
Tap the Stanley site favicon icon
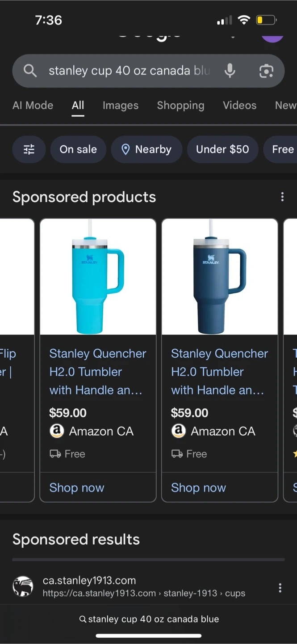[23, 586]
